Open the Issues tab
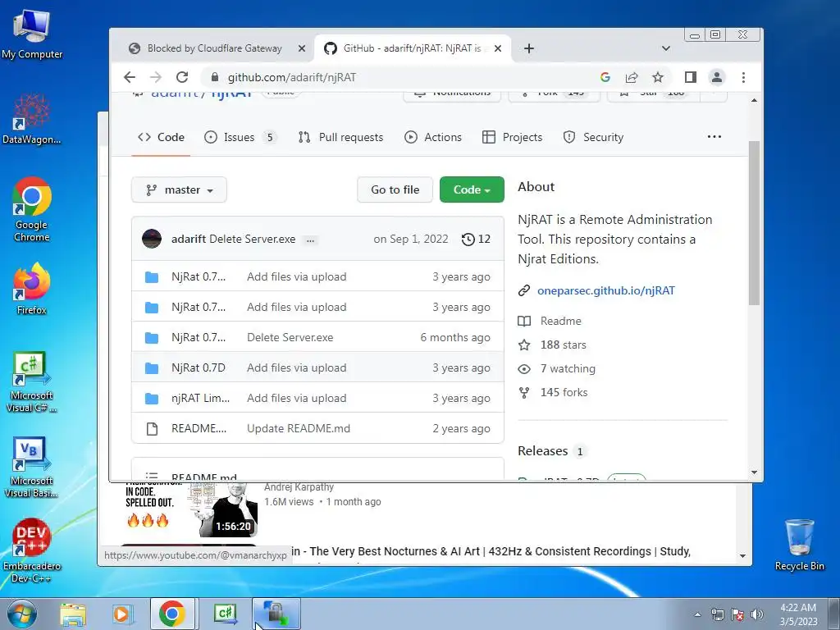840x630 pixels. pyautogui.click(x=239, y=137)
